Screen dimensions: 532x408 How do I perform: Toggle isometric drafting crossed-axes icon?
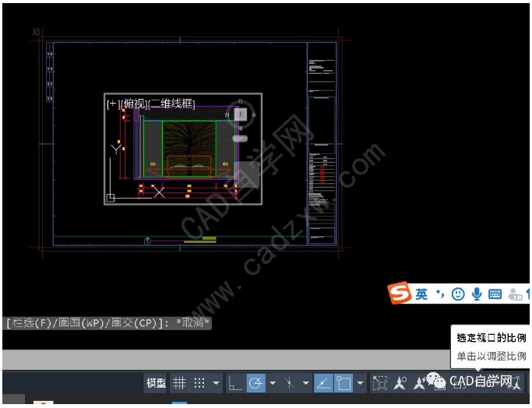(289, 383)
